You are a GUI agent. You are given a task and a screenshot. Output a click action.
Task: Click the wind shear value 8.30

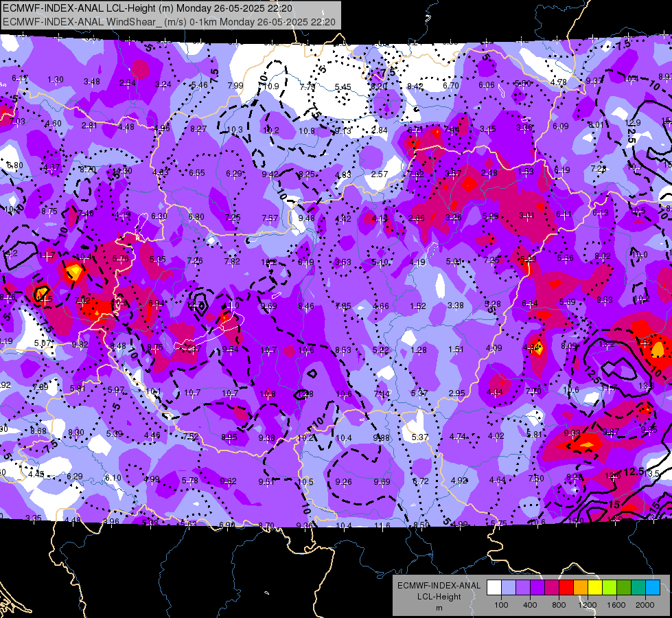pyautogui.click(x=76, y=433)
